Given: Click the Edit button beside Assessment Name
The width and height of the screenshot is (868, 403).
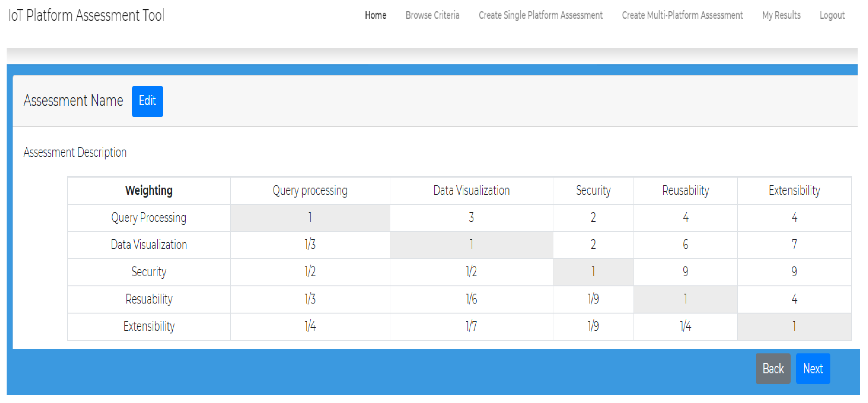Looking at the screenshot, I should [x=147, y=101].
